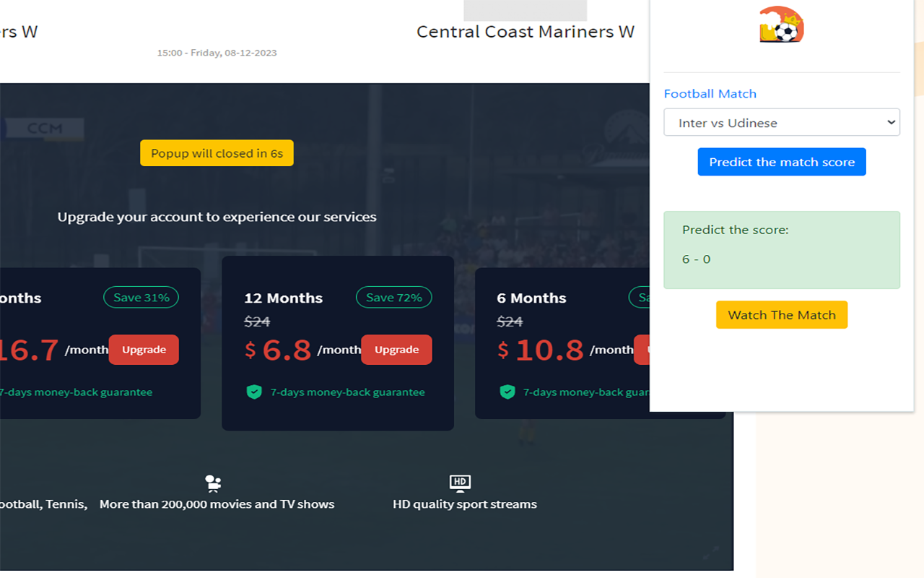The width and height of the screenshot is (924, 578).
Task: Click the shield icon on 6 Months card
Action: click(507, 392)
